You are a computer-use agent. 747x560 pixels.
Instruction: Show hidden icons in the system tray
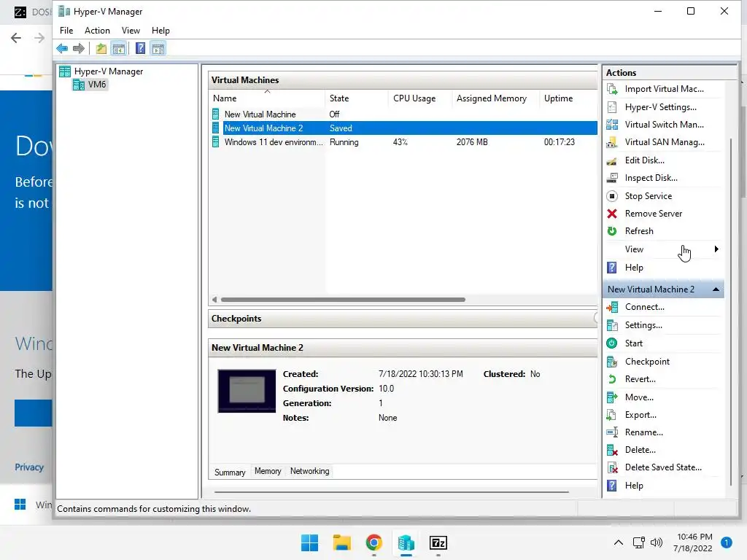619,542
